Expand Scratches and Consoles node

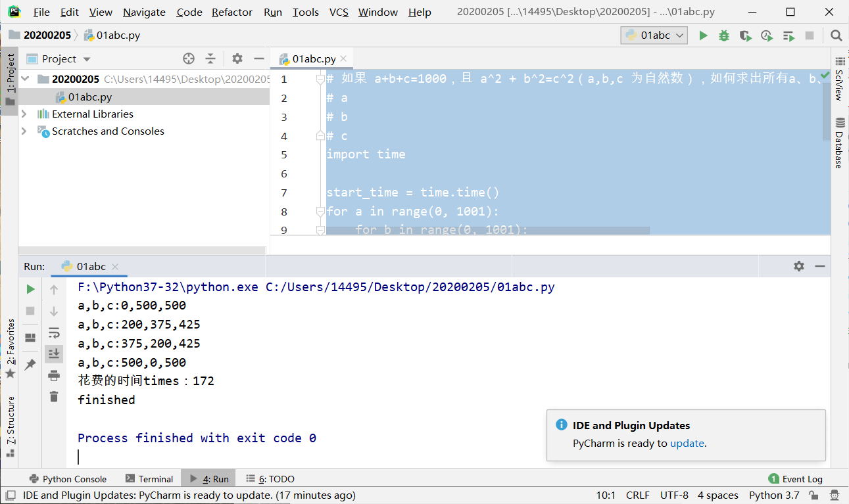(24, 131)
